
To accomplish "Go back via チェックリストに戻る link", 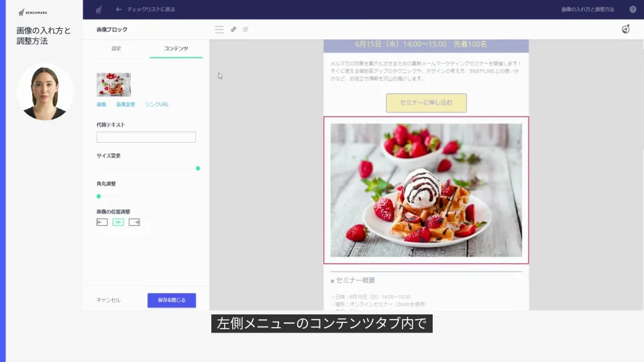I will point(151,9).
